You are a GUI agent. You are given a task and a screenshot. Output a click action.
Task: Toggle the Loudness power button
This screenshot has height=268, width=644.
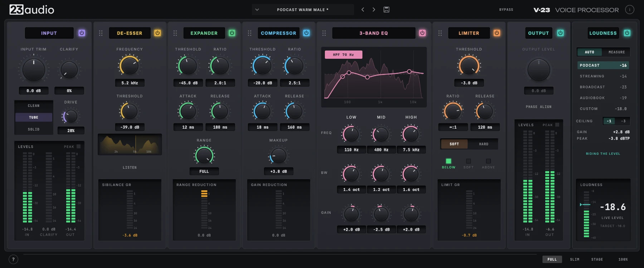627,33
